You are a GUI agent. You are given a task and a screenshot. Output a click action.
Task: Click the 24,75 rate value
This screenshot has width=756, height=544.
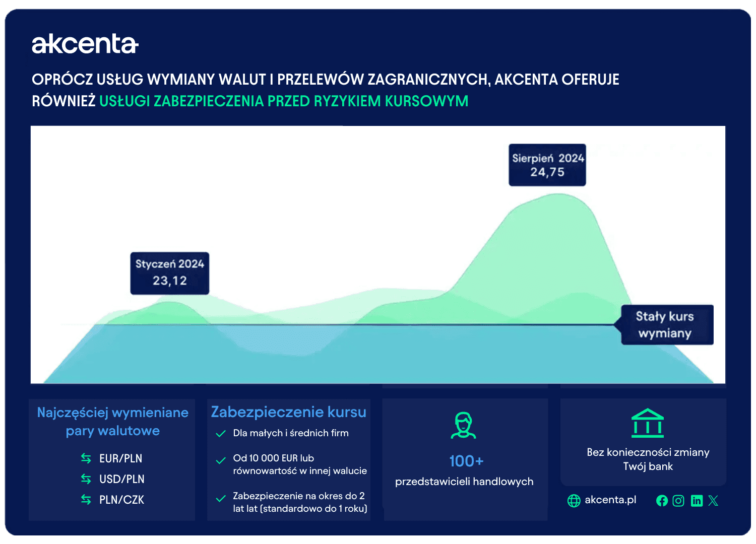547,172
